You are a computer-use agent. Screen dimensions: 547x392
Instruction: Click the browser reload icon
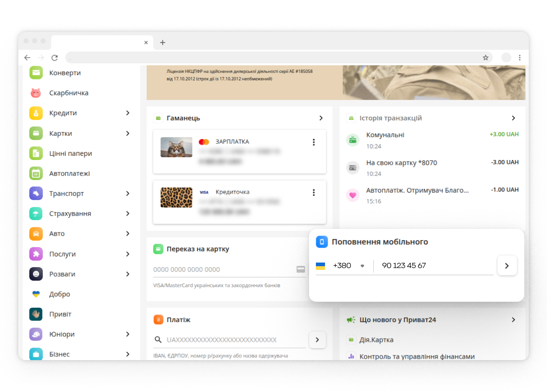[x=55, y=57]
